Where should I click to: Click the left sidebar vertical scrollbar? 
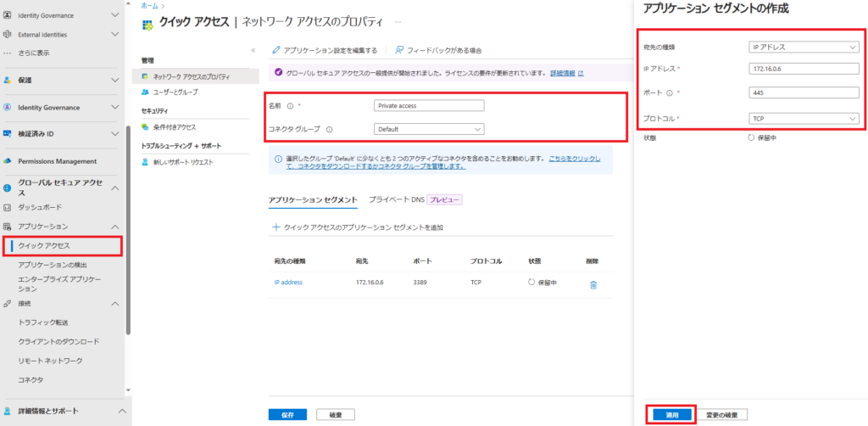pos(129,230)
